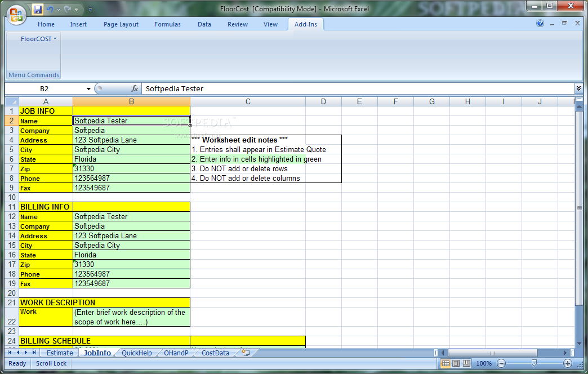Zoom out with the minus button
This screenshot has width=588, height=374.
click(501, 363)
